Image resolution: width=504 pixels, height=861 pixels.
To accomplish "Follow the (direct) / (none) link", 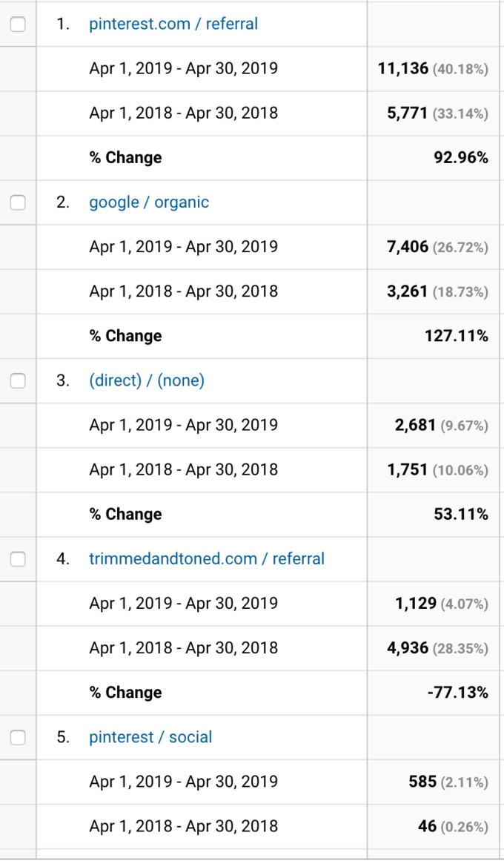I will click(x=147, y=380).
